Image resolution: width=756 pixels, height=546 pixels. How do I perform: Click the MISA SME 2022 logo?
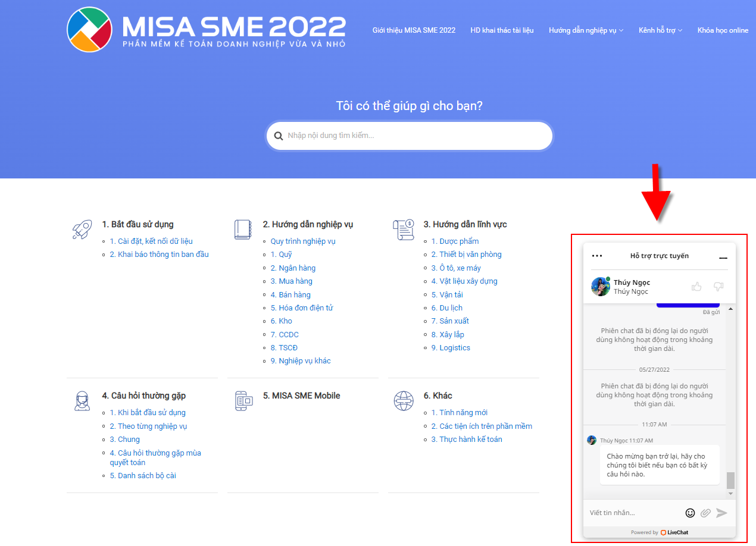(206, 30)
